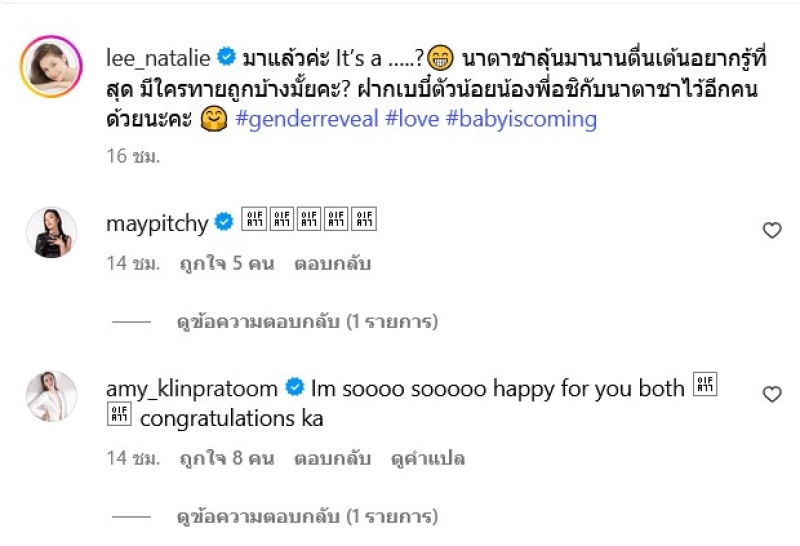
Task: Click the maypitchy username
Action: [157, 223]
